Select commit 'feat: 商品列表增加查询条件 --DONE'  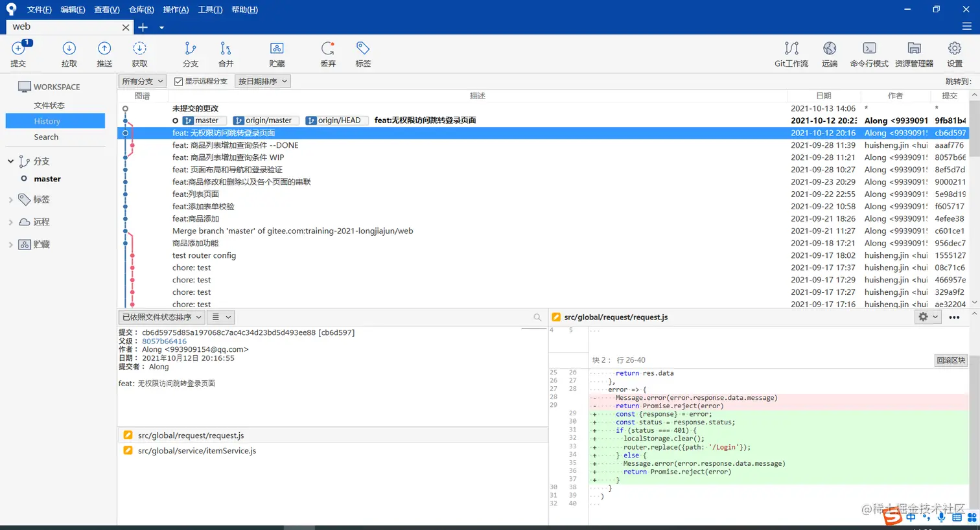(x=543, y=145)
